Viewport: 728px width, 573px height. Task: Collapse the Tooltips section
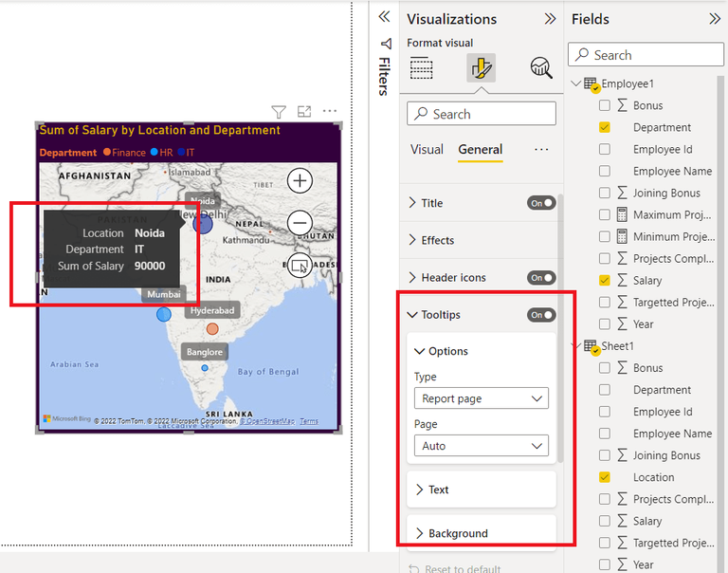pos(411,315)
